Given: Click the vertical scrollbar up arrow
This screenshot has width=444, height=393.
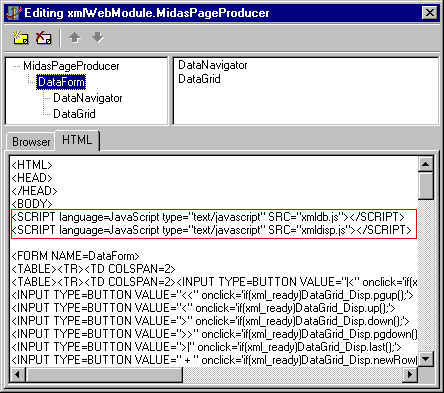Looking at the screenshot, I should [426, 164].
